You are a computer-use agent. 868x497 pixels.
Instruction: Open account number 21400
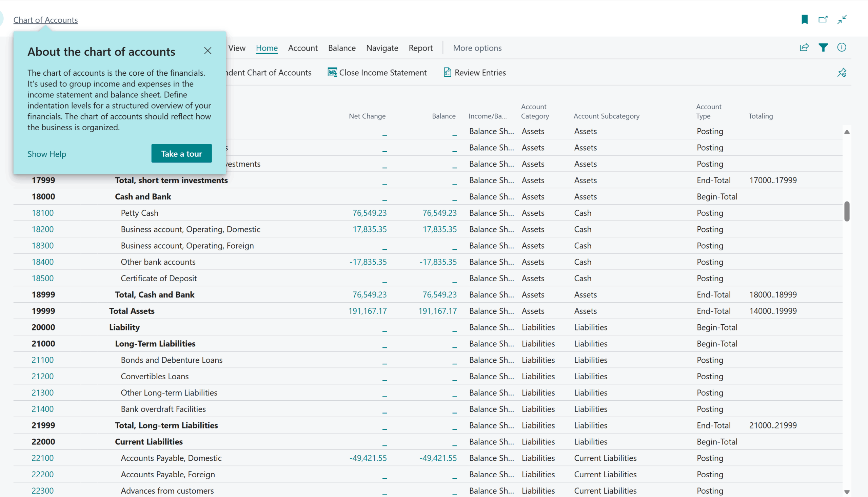43,409
